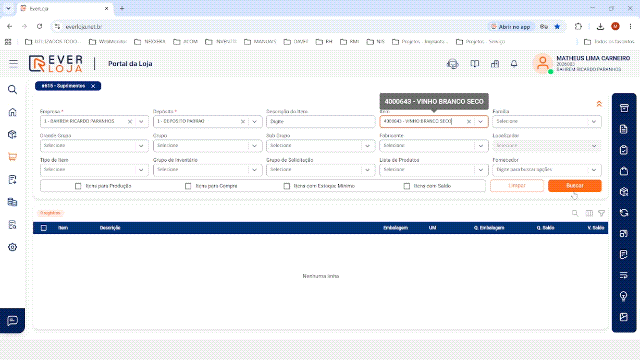Reload the page in browser

[39, 27]
